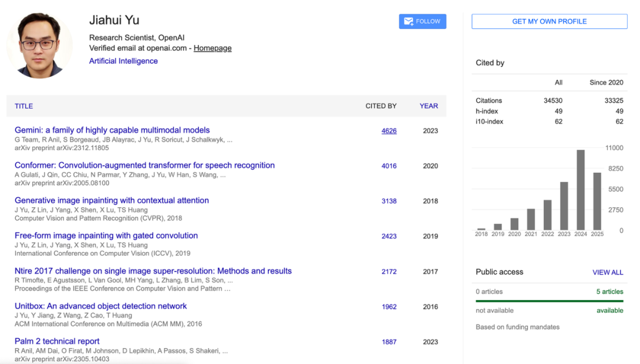
Task: Open the profile photo thumbnail
Action: pyautogui.click(x=40, y=46)
